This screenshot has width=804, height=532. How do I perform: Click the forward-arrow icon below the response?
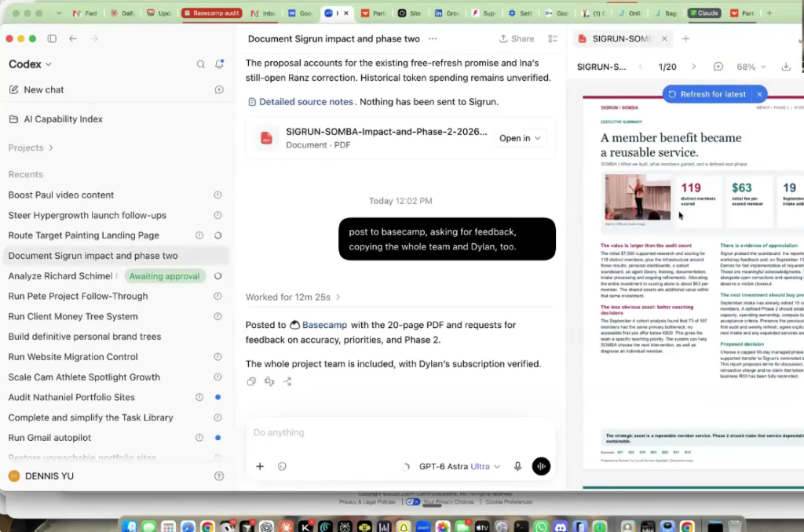(x=287, y=381)
